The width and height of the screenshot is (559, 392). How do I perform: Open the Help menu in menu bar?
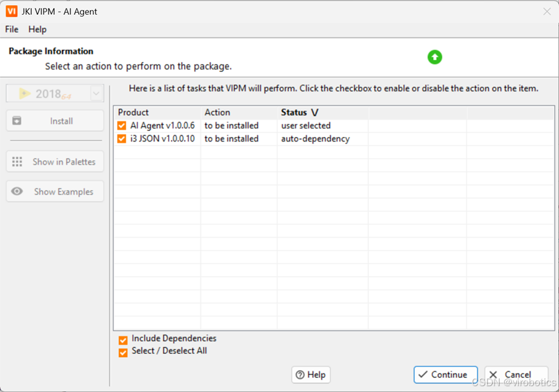tap(37, 29)
